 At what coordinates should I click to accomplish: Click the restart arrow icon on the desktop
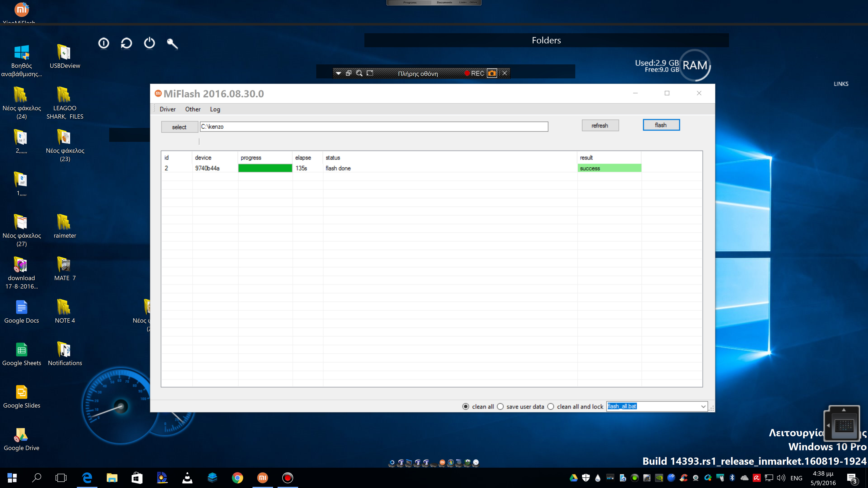[126, 43]
